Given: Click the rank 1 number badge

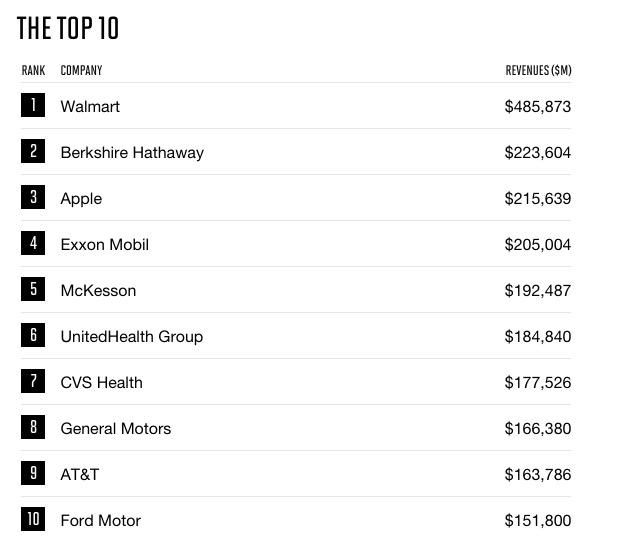Looking at the screenshot, I should tap(33, 105).
